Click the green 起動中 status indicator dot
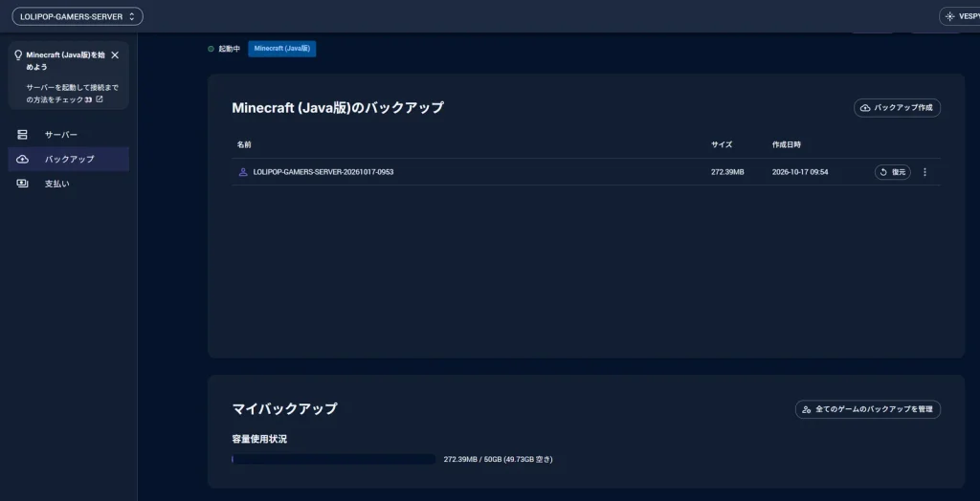Image resolution: width=980 pixels, height=501 pixels. (x=212, y=49)
